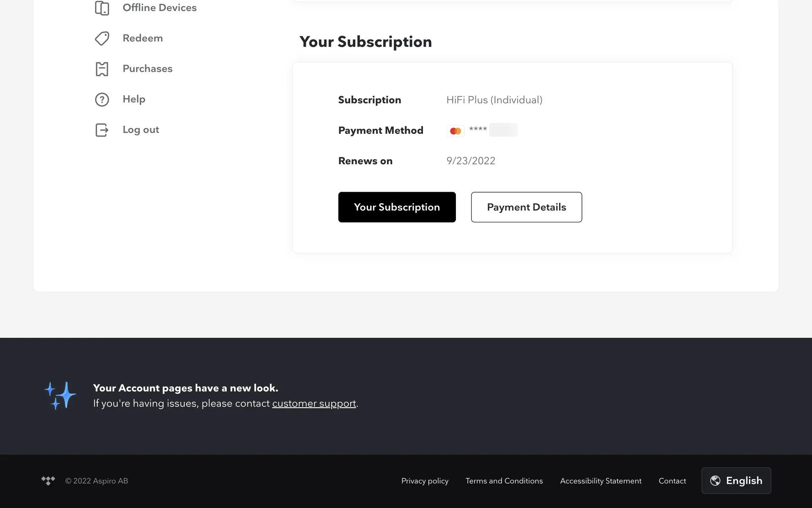Open the English language selector

click(x=736, y=480)
